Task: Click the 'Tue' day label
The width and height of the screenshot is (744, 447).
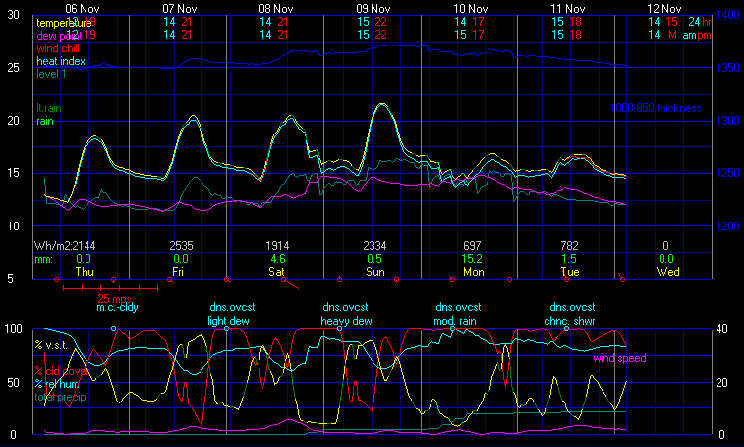Action: [x=570, y=272]
